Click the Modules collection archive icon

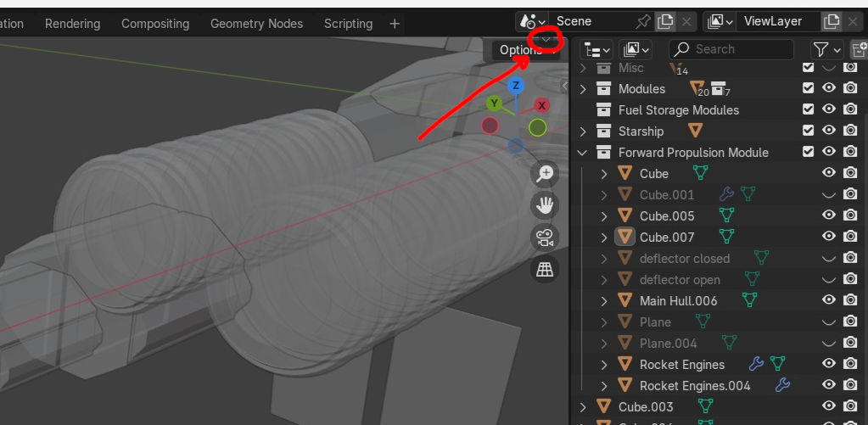pyautogui.click(x=603, y=88)
